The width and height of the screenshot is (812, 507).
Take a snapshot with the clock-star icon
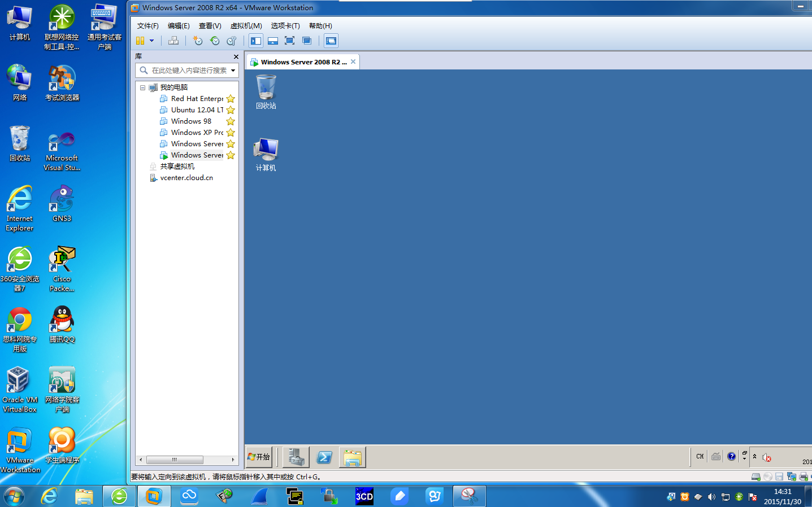click(197, 41)
